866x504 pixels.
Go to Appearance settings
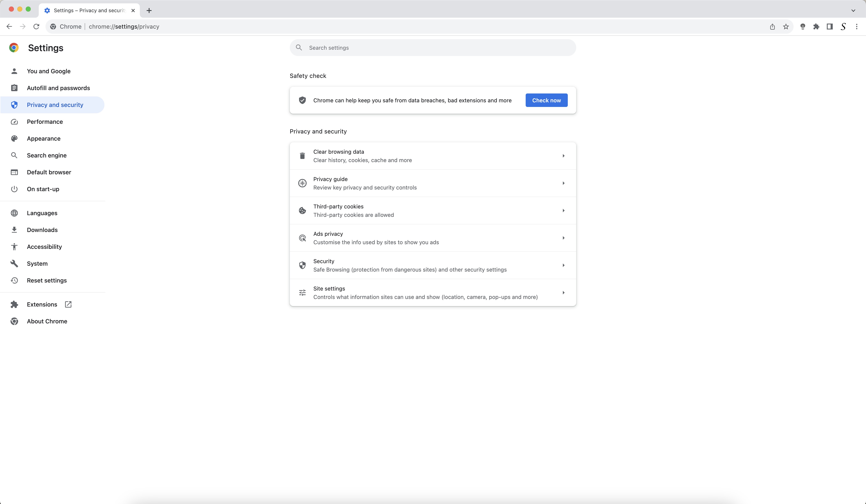(44, 139)
